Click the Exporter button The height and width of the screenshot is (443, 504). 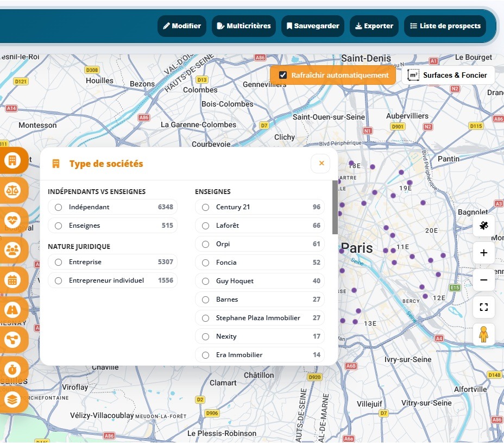374,26
